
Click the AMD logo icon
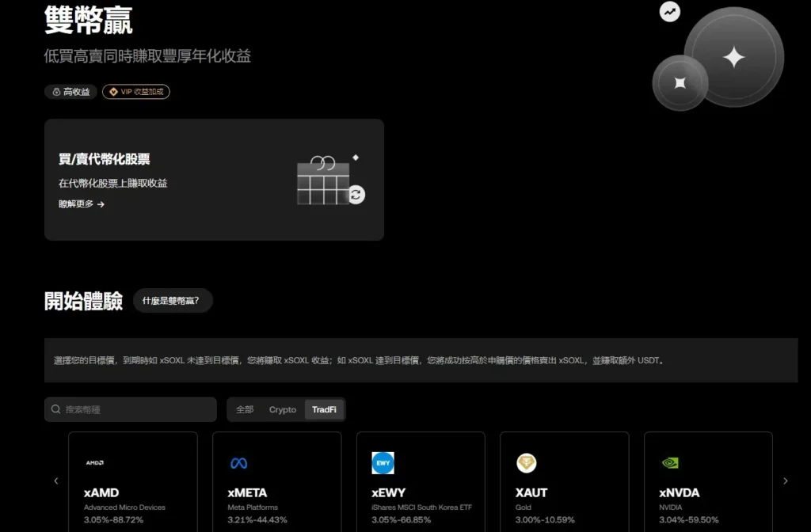95,462
